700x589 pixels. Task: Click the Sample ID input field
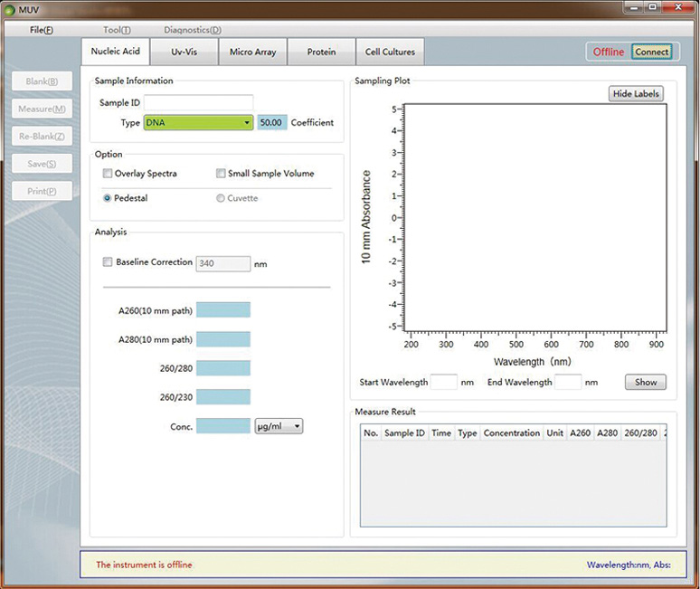click(198, 103)
